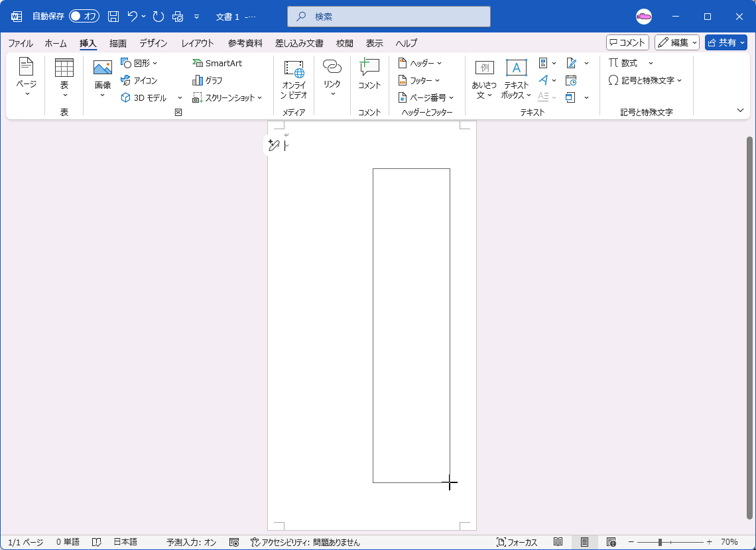756x550 pixels.
Task: Open the ヘルプ tab
Action: coord(407,43)
